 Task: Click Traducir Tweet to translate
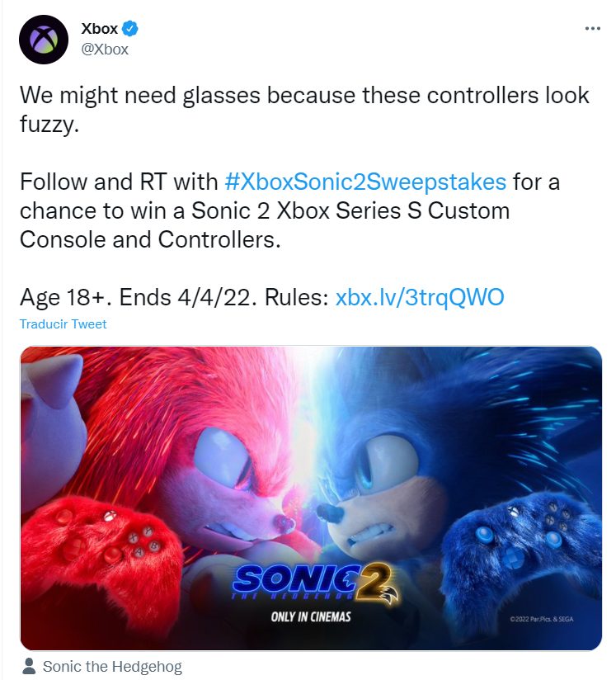click(63, 324)
